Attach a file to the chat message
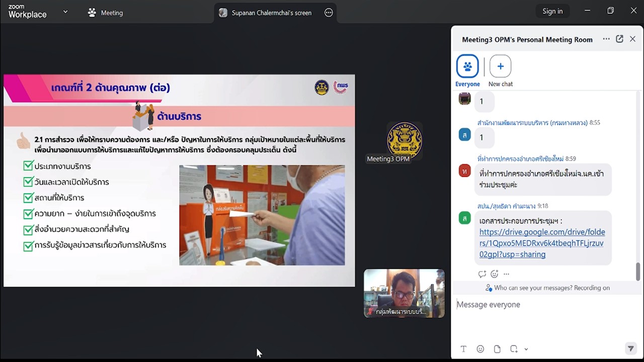The image size is (644, 362). (x=497, y=348)
